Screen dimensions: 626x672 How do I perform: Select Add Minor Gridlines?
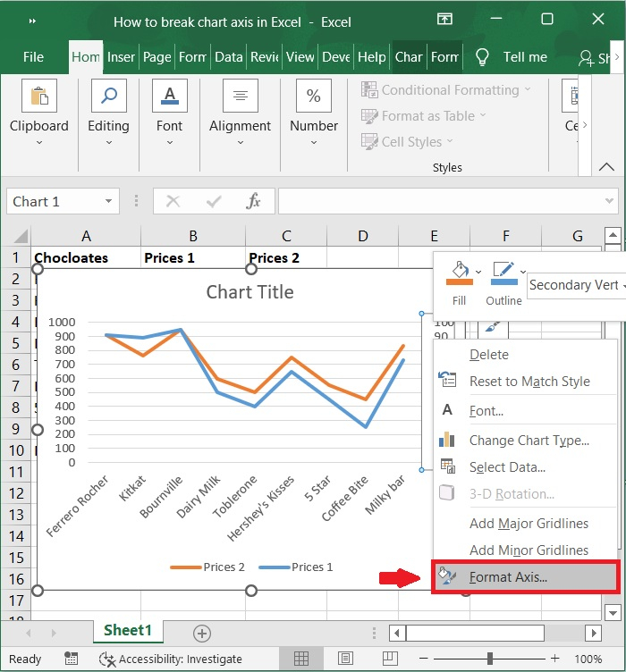526,550
